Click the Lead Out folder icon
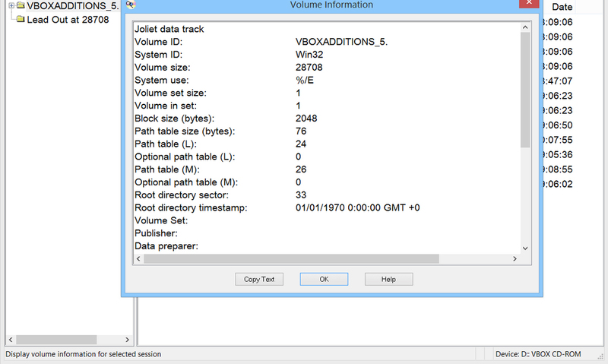Image resolution: width=608 pixels, height=364 pixels. click(21, 19)
